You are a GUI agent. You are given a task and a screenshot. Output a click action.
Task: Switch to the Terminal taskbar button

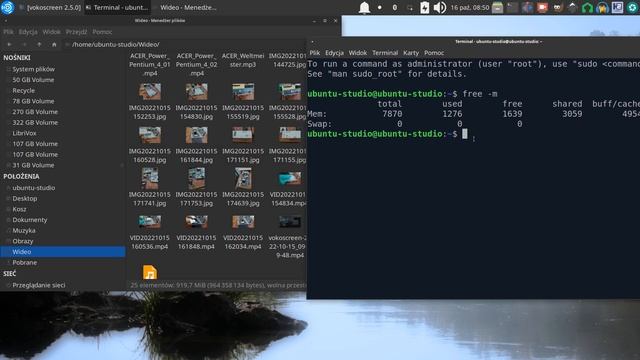[x=118, y=7]
